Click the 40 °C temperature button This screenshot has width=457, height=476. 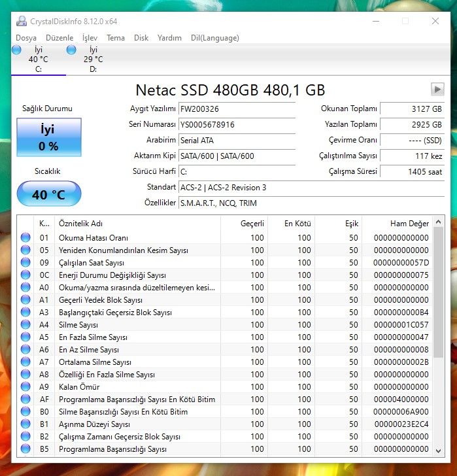49,194
